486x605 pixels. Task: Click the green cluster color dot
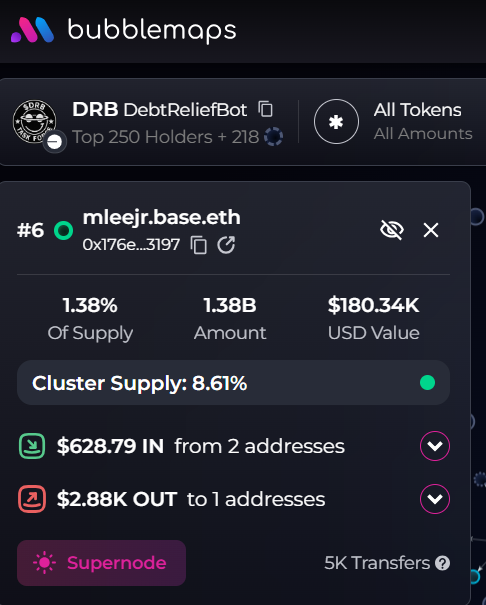[427, 383]
